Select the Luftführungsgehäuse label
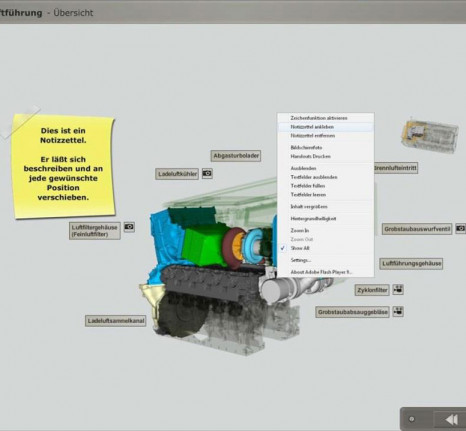This screenshot has height=431, width=466. [x=411, y=263]
